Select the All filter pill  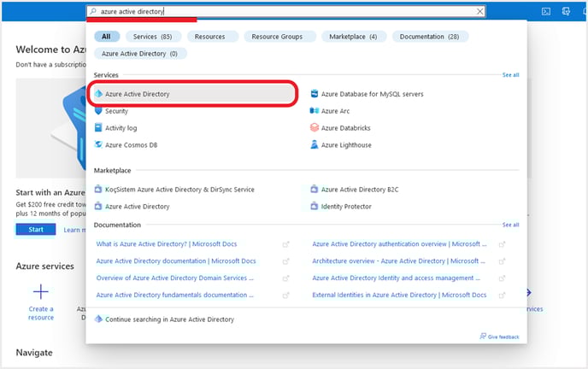point(107,37)
